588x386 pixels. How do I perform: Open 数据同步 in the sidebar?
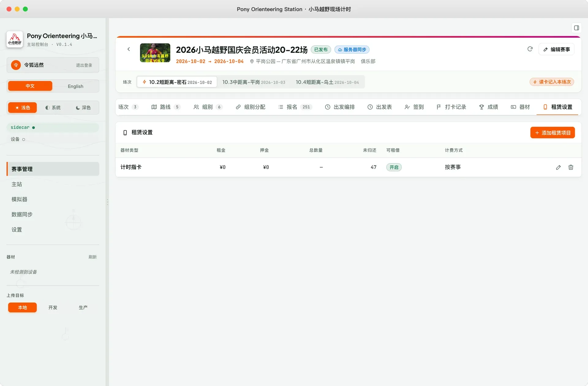click(x=53, y=214)
